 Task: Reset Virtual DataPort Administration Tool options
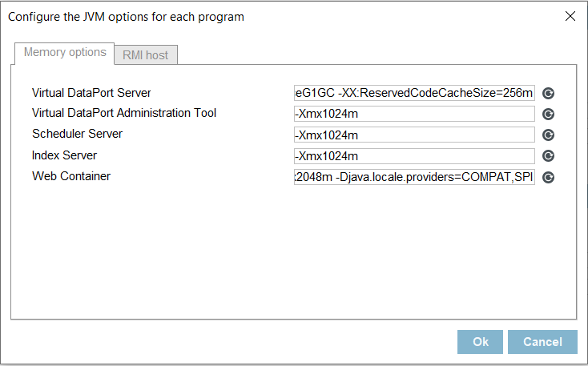548,114
